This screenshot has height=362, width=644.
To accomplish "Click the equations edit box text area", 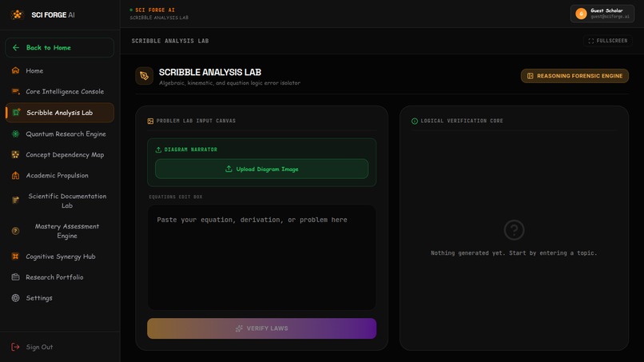I will [x=261, y=257].
